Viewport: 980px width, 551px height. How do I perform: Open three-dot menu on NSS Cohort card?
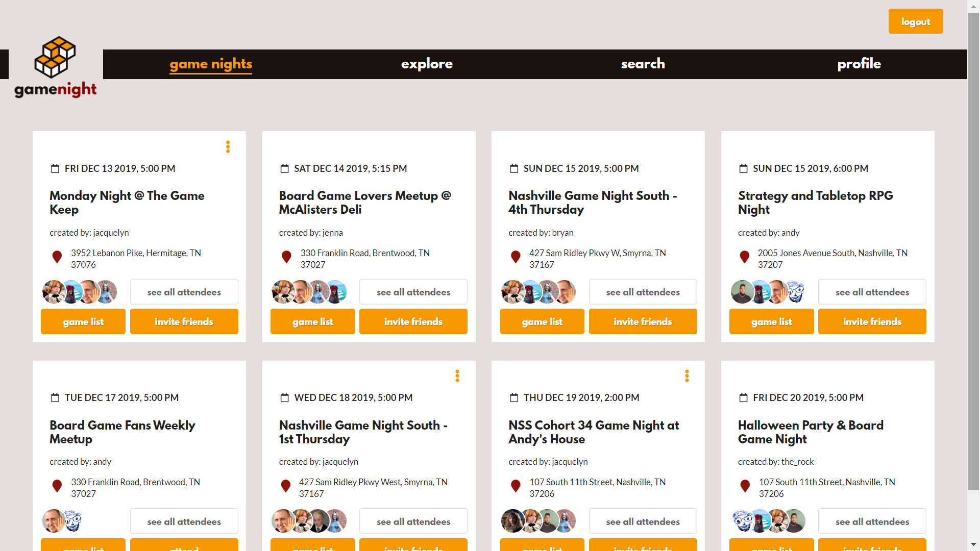[x=687, y=376]
